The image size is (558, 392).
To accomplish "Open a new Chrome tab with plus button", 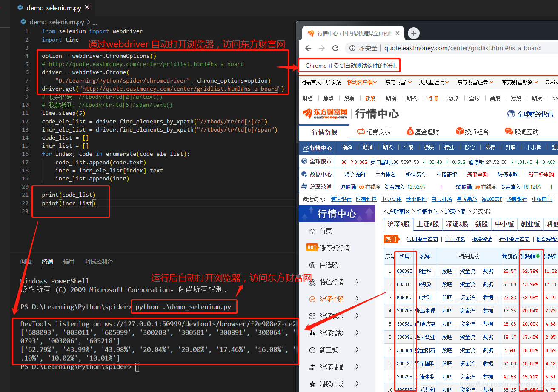I will (414, 33).
